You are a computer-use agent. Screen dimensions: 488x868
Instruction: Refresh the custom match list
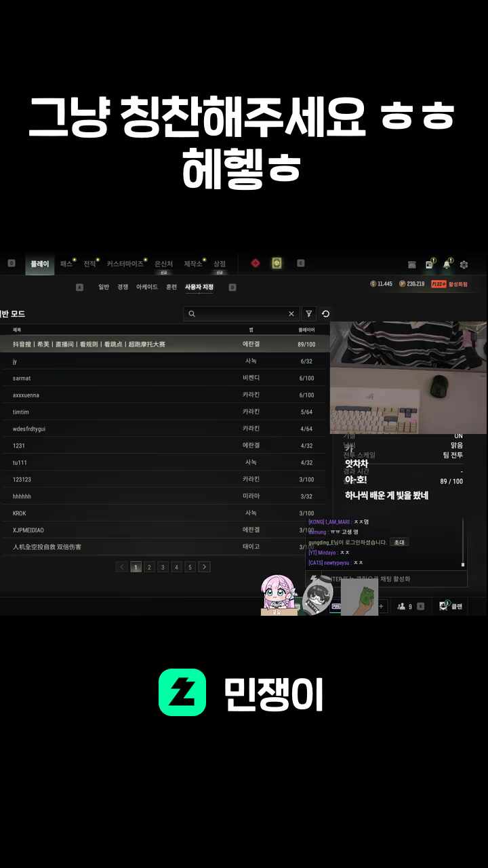[326, 314]
